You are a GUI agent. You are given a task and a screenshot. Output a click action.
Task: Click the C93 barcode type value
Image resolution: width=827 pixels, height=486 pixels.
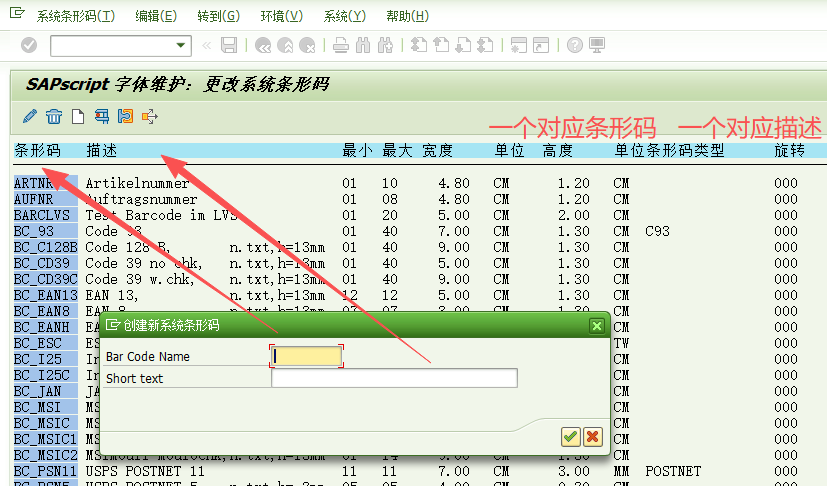[657, 231]
